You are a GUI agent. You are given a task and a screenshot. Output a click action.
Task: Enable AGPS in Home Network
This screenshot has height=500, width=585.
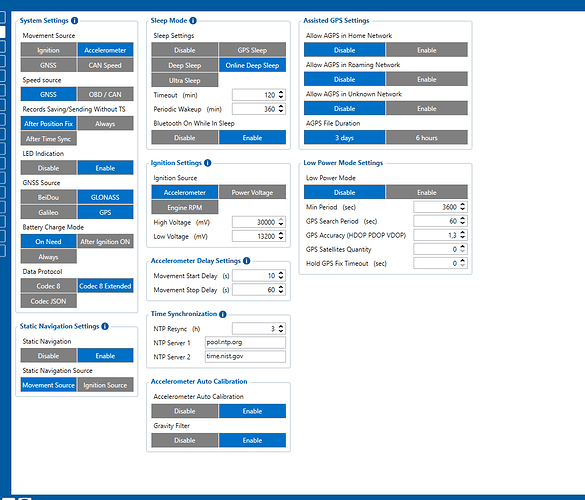426,50
